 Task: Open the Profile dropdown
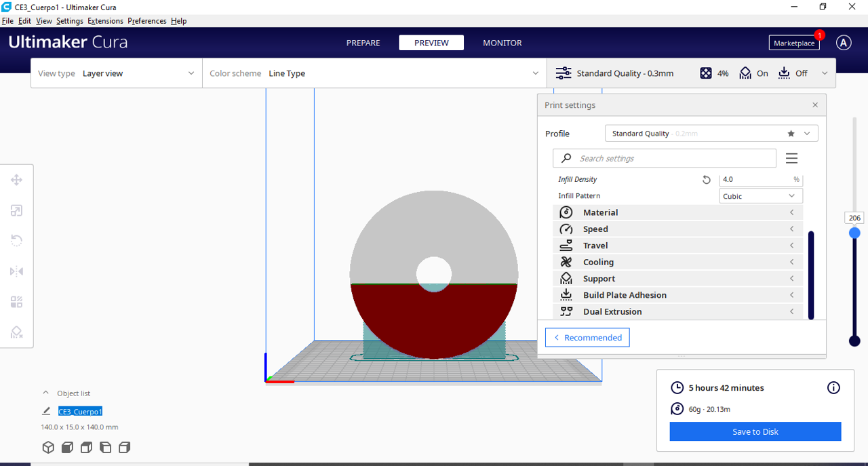pyautogui.click(x=711, y=134)
